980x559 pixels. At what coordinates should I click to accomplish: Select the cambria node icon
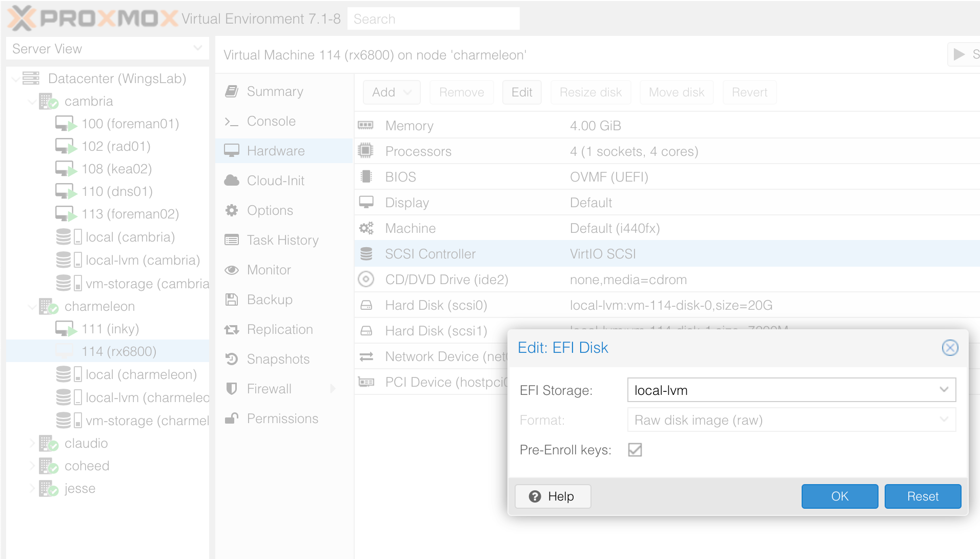click(x=49, y=101)
